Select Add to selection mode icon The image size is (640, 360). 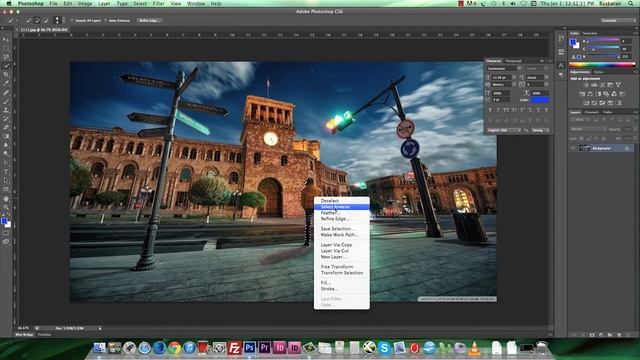coord(37,20)
